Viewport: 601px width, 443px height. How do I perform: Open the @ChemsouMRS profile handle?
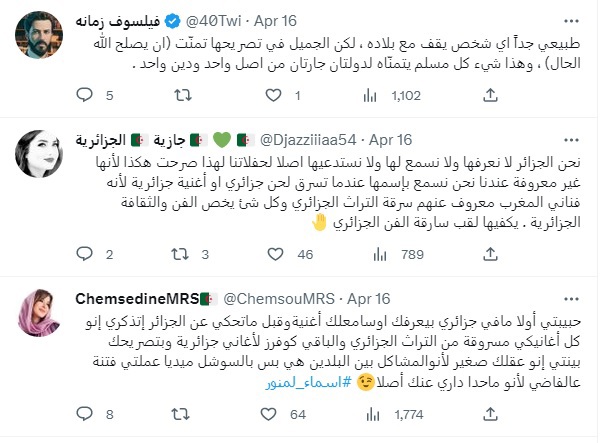(279, 299)
